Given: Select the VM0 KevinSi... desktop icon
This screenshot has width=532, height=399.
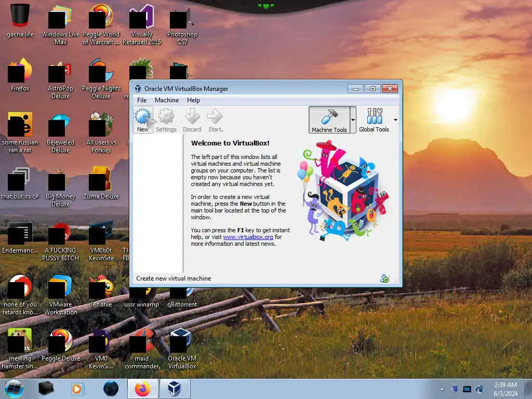Looking at the screenshot, I should pos(101,349).
